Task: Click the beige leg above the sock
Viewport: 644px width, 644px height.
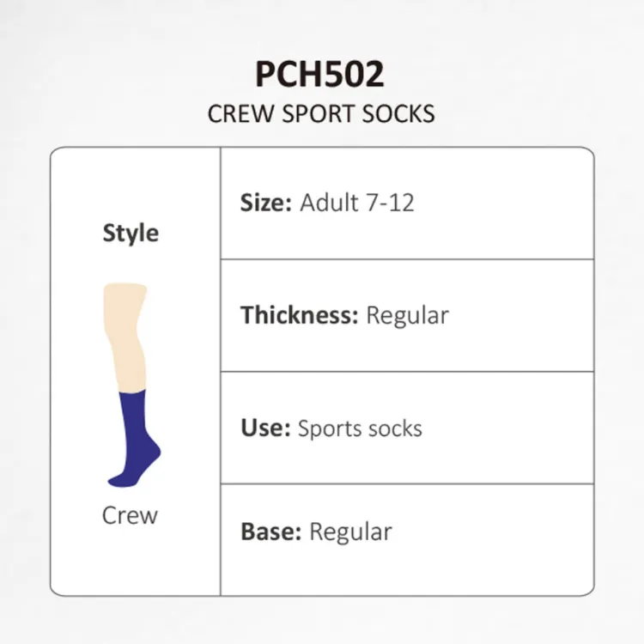Action: tap(125, 337)
